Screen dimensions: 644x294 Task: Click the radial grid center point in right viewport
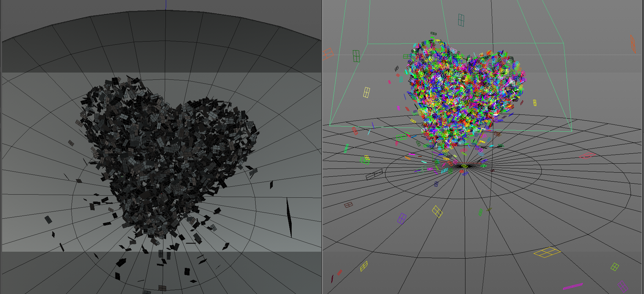pos(464,166)
